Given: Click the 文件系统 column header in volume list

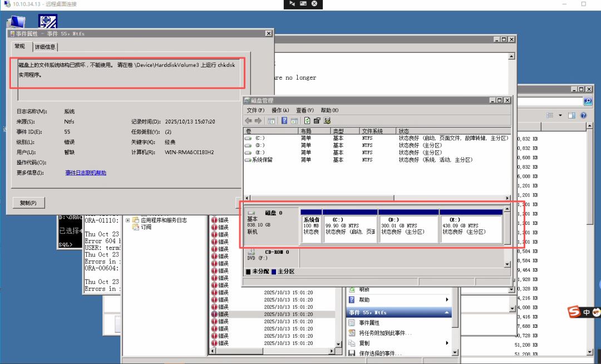Looking at the screenshot, I should 378,131.
